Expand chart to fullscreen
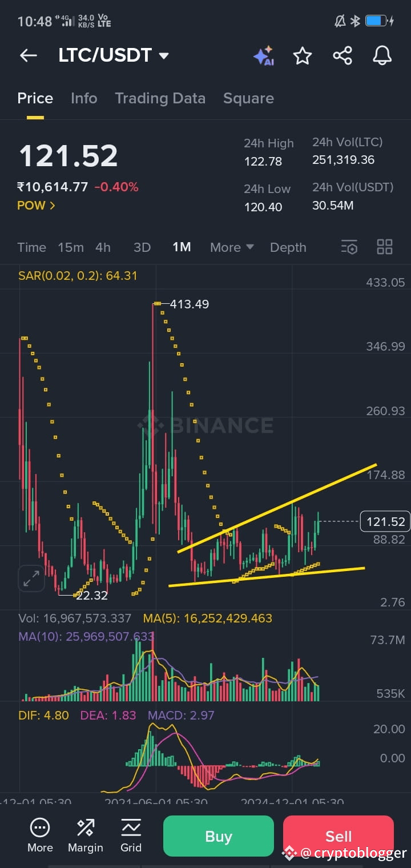Screen dimensions: 411x868 coord(31,578)
